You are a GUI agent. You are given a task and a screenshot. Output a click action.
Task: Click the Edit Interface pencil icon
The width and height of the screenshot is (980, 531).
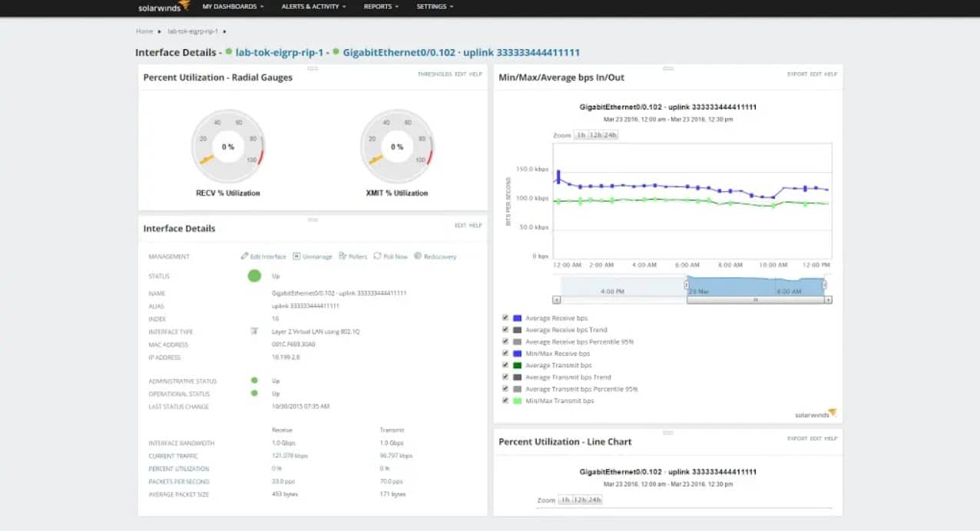[x=244, y=256]
